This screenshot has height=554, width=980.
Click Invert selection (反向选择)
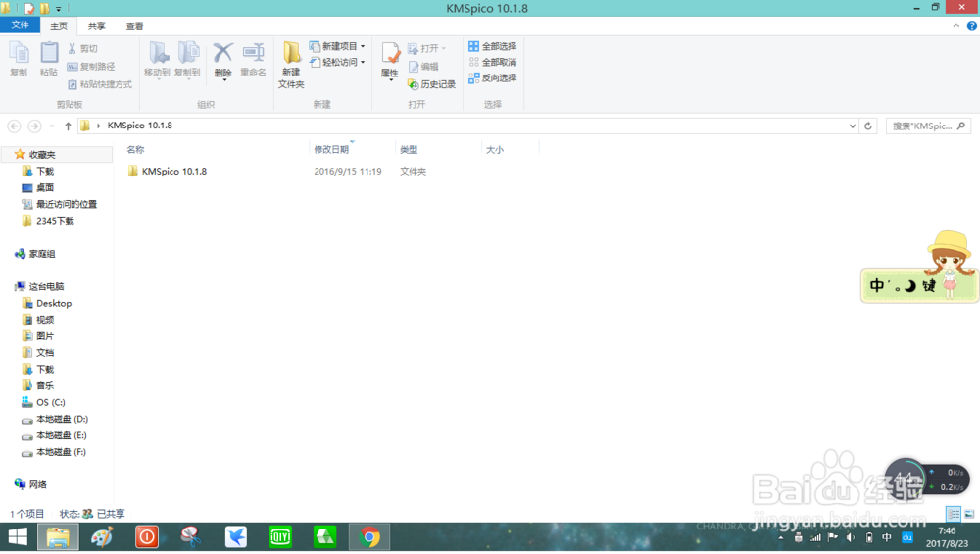tap(493, 77)
